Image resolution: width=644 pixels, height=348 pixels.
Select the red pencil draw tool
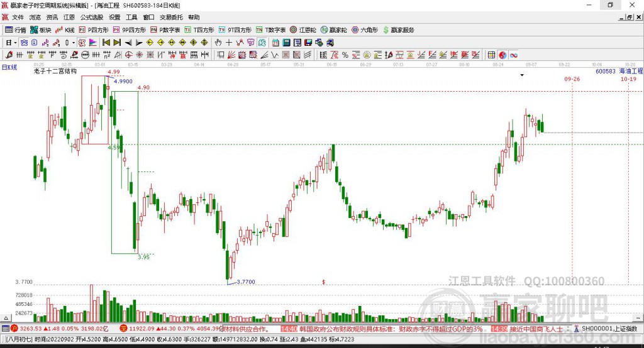pyautogui.click(x=9, y=55)
